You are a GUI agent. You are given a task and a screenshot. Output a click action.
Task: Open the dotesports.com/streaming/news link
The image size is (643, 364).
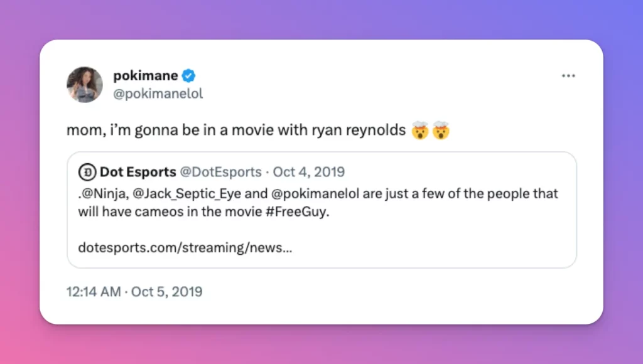[x=185, y=248]
